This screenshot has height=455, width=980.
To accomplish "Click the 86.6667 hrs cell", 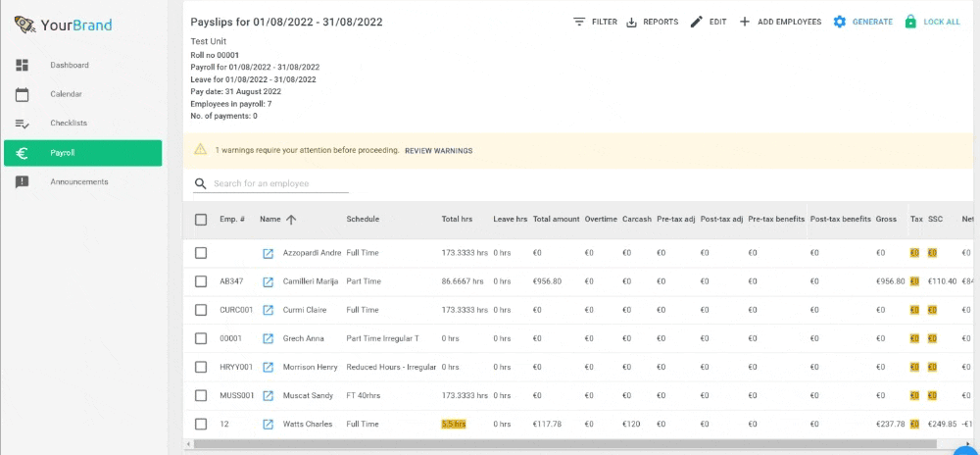I will (463, 281).
